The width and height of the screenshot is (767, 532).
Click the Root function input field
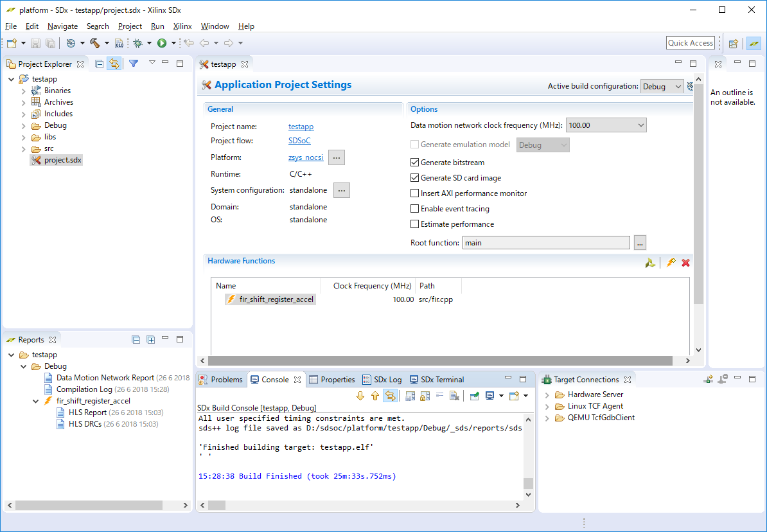(545, 243)
